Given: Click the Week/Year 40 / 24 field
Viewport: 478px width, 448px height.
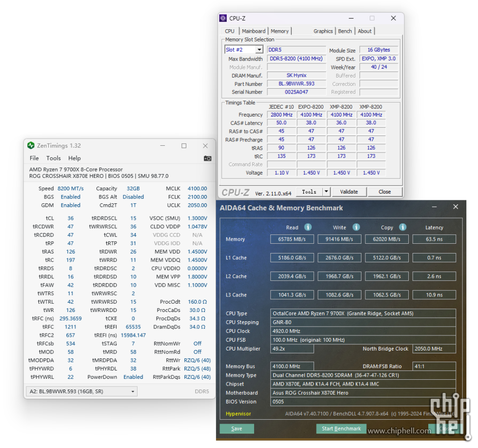Looking at the screenshot, I should point(378,67).
